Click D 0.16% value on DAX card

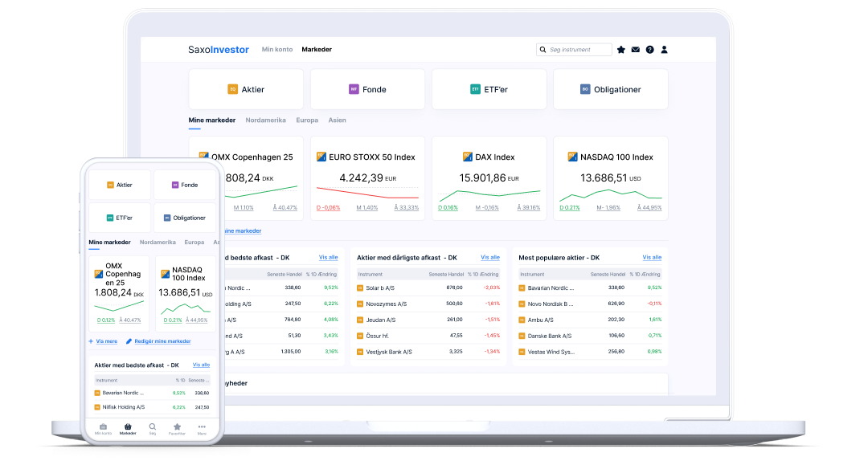click(448, 208)
